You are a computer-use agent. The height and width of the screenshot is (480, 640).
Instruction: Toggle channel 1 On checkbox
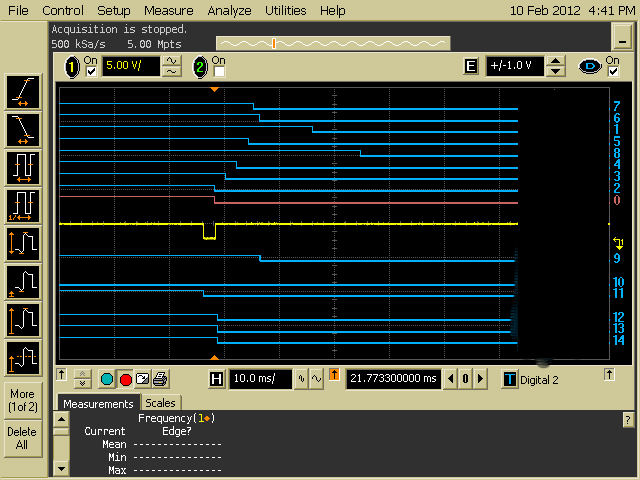[91, 72]
